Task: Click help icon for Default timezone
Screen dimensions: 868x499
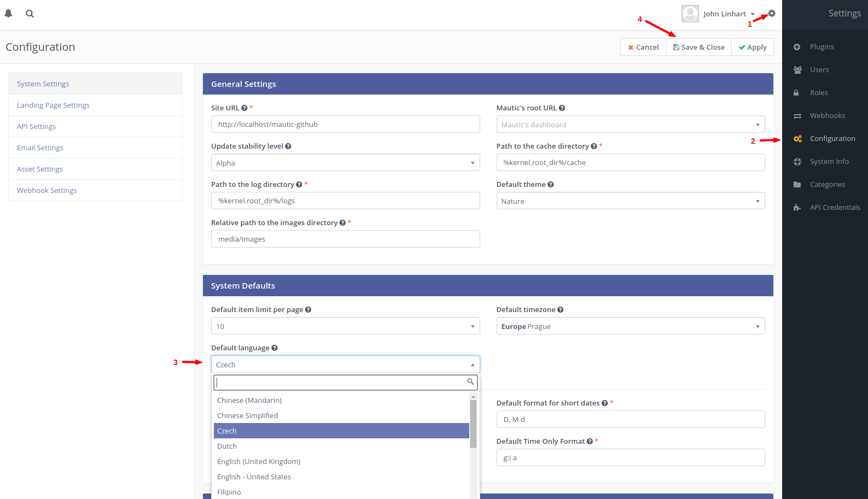Action: [560, 310]
